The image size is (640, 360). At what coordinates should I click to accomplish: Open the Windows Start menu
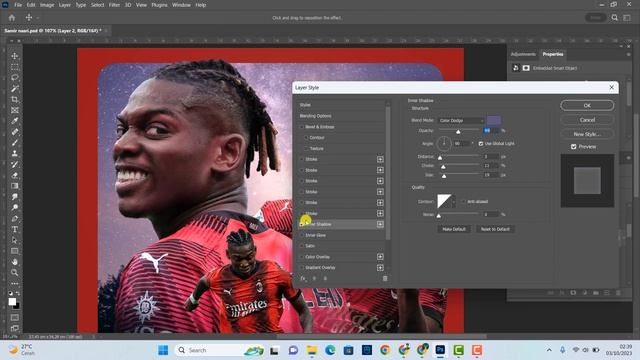click(x=163, y=350)
